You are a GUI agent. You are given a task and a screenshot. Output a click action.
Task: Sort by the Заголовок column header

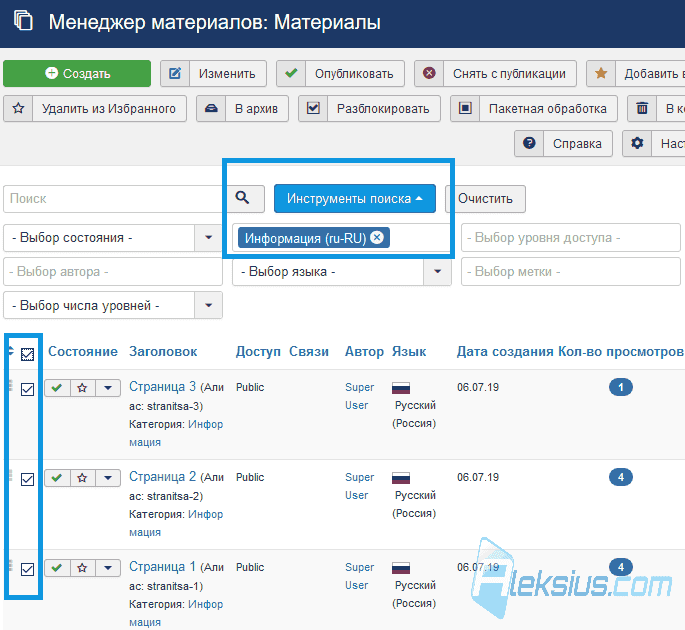pos(163,351)
